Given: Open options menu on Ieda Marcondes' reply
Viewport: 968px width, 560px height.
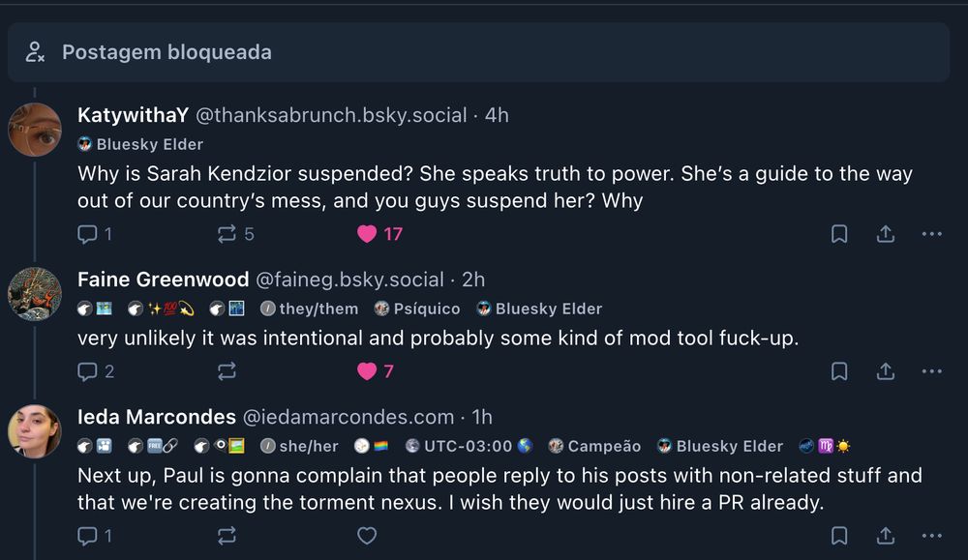Looking at the screenshot, I should 931,535.
